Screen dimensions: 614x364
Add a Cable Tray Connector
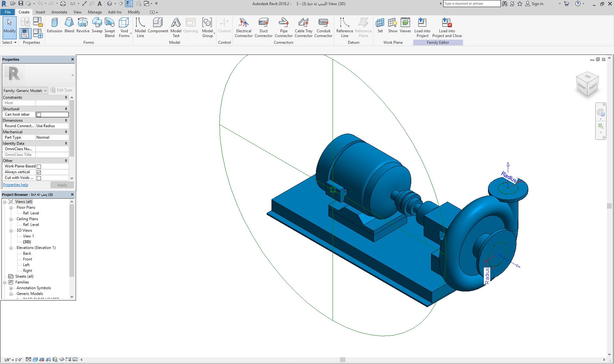[303, 27]
